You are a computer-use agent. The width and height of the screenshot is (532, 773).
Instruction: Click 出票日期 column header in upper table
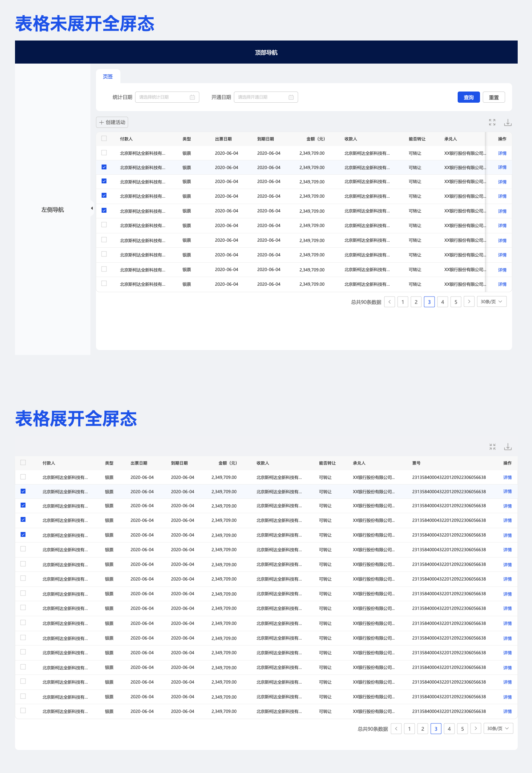point(223,139)
